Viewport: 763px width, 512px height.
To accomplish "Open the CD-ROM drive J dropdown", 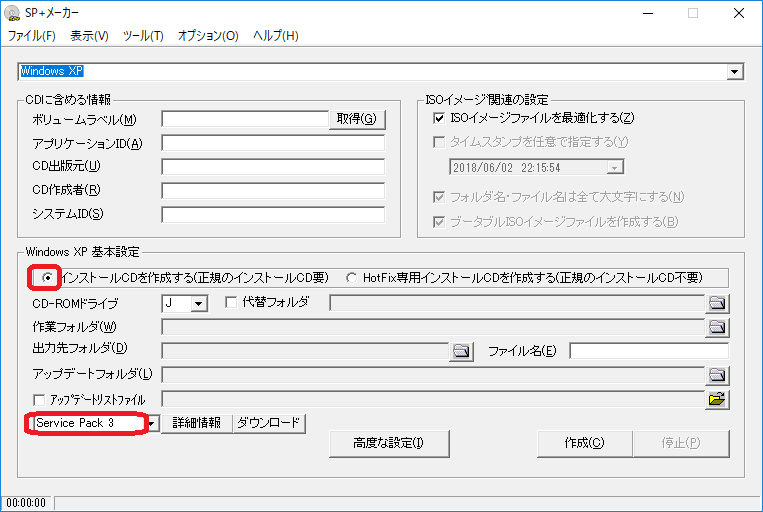I will click(x=198, y=304).
